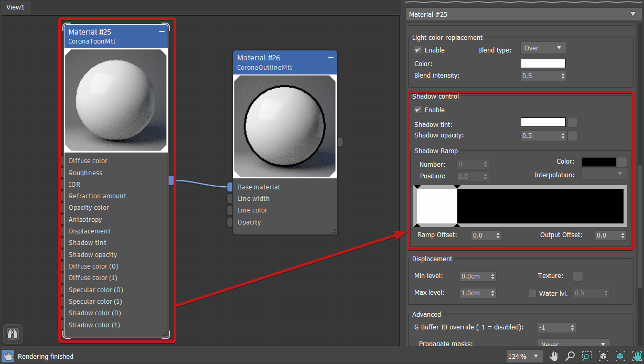Image resolution: width=644 pixels, height=364 pixels.
Task: Collapse Material #26 node with minus icon
Action: point(330,57)
